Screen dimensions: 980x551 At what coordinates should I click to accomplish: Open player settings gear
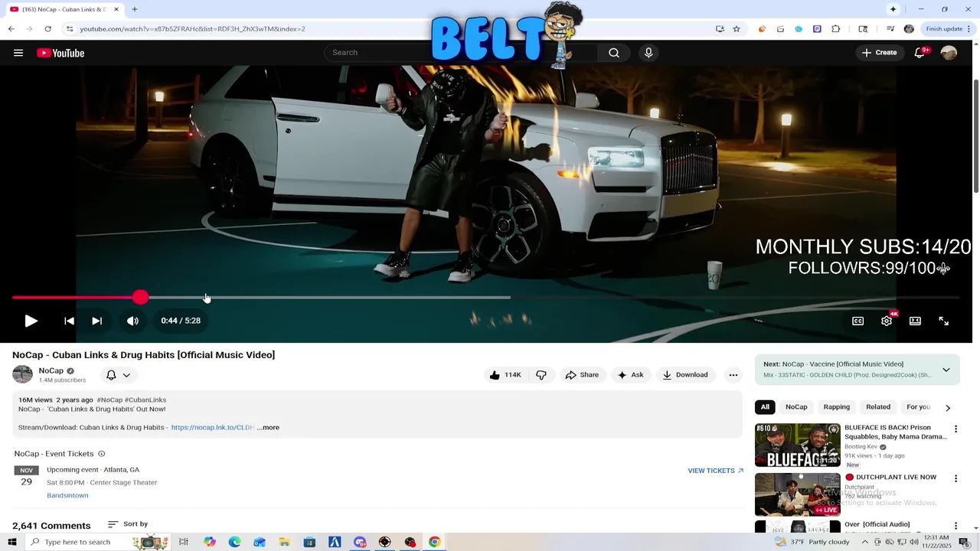click(x=887, y=321)
